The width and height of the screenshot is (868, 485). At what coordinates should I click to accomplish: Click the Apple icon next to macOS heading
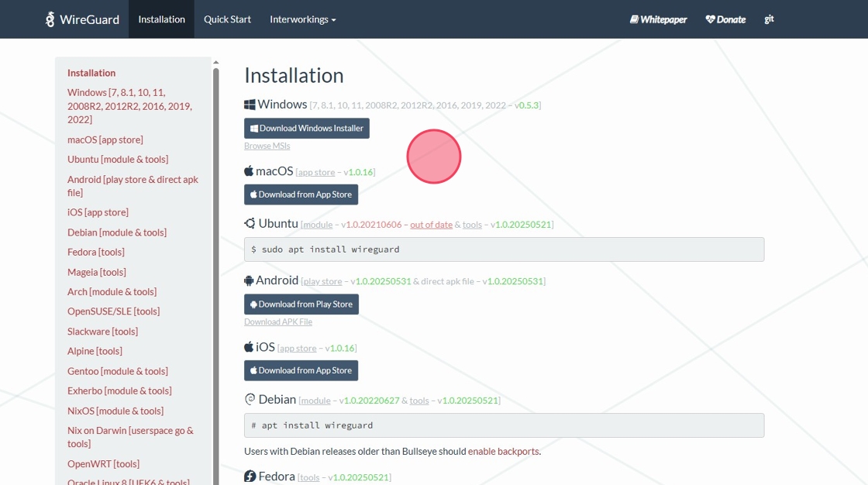pyautogui.click(x=249, y=171)
